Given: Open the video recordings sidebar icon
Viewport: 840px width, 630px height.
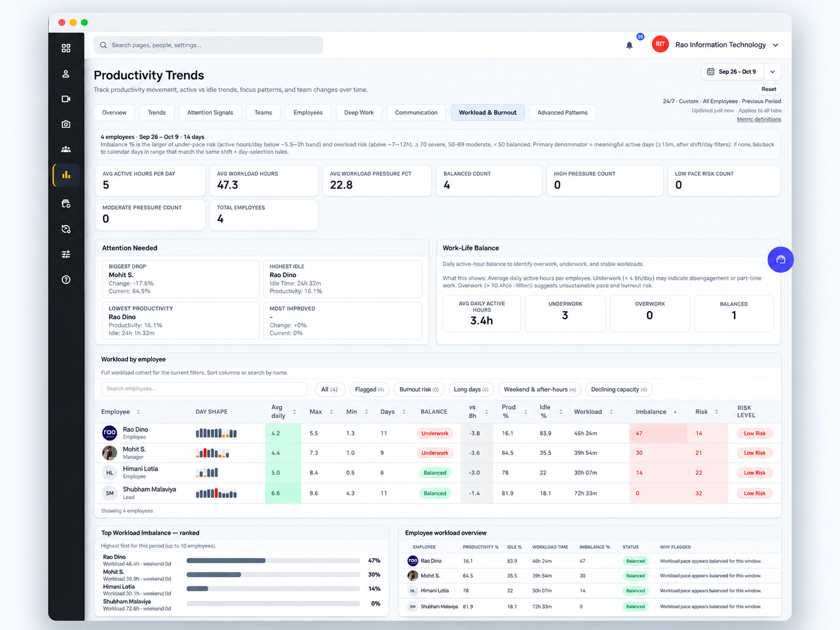Looking at the screenshot, I should pos(66,99).
